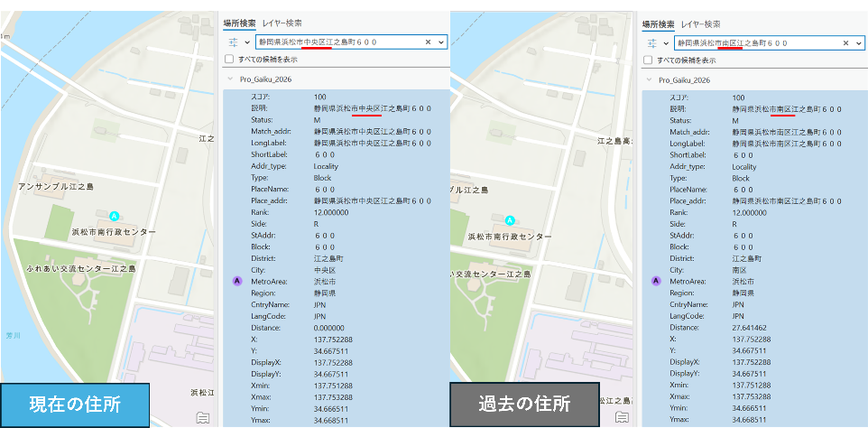The image size is (868, 428).
Task: Enable すべての候補を表示 checkbox in right panel
Action: click(x=647, y=60)
